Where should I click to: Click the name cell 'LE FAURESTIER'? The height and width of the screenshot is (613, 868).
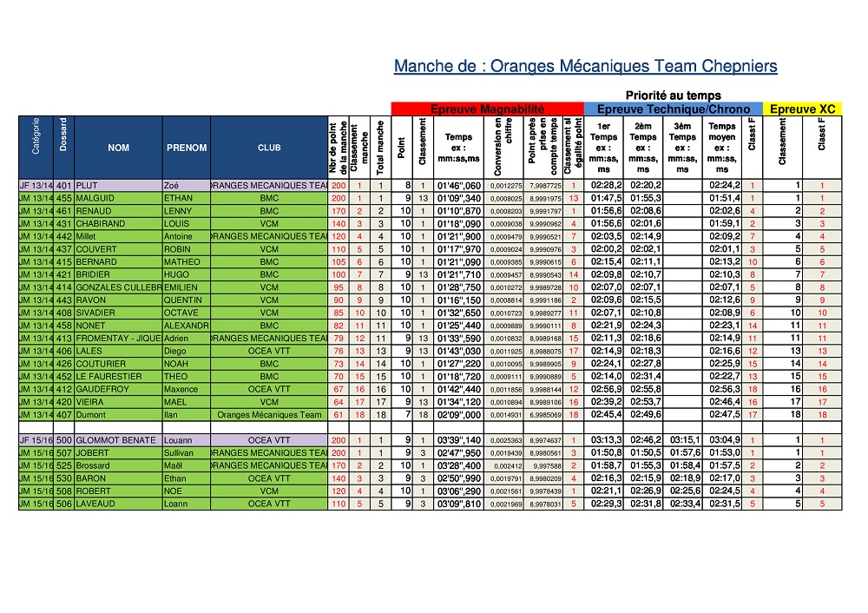click(x=118, y=377)
